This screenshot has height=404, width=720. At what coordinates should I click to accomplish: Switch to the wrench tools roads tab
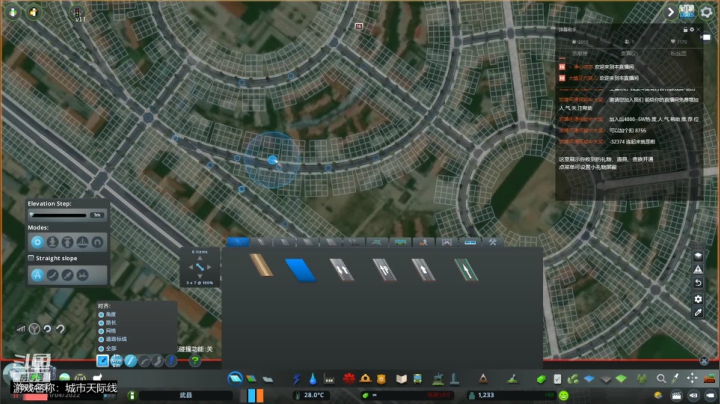point(493,242)
